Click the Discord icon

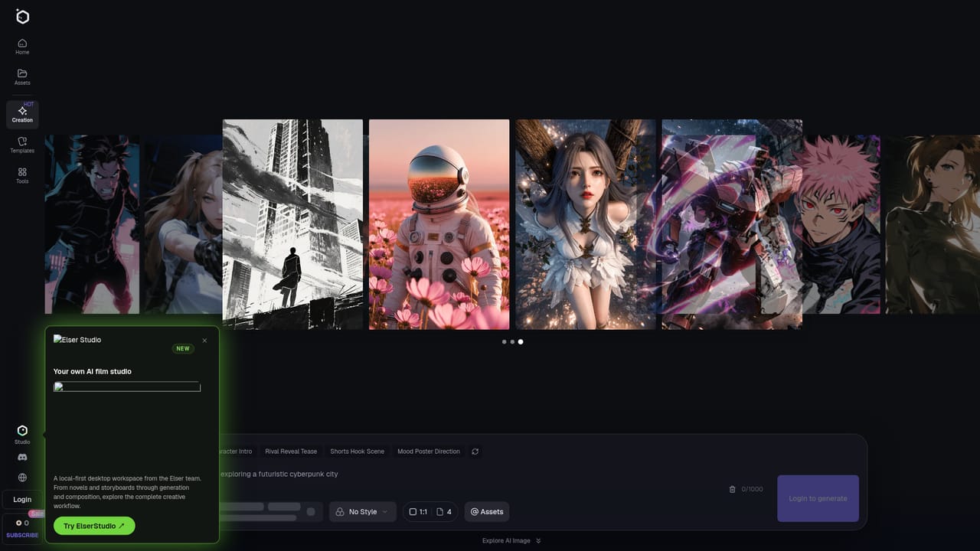coord(22,457)
